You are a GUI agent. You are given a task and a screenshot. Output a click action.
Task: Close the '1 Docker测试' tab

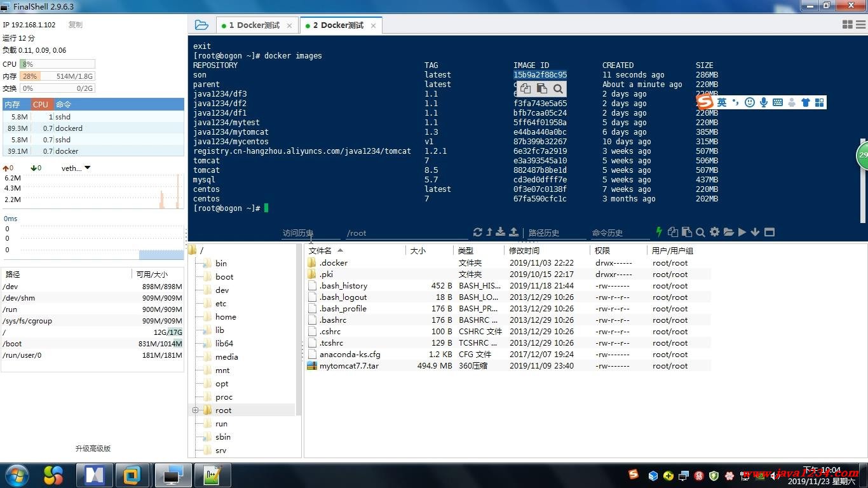point(290,25)
